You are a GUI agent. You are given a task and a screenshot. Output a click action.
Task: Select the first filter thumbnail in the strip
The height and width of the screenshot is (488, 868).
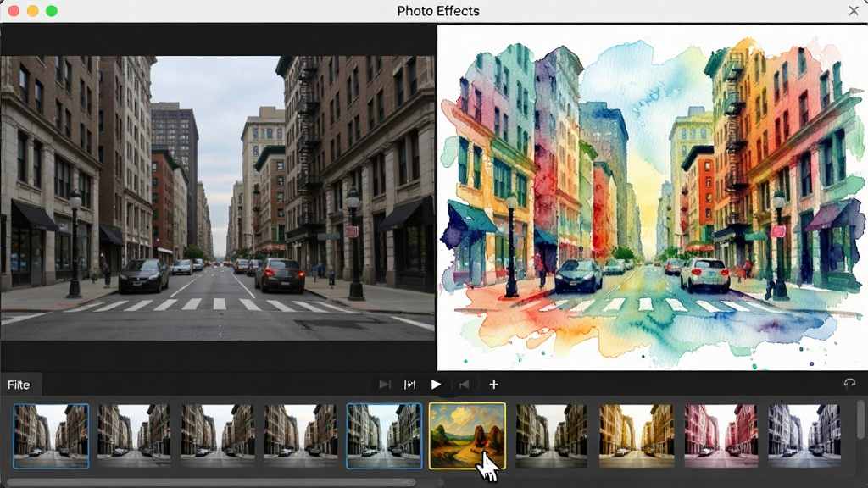pyautogui.click(x=51, y=436)
